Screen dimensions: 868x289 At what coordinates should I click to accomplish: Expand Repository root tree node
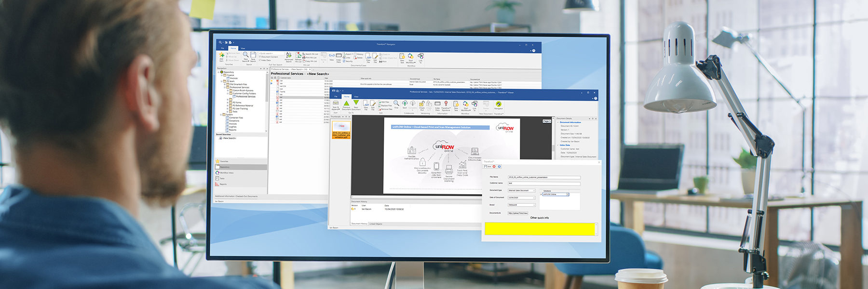point(218,72)
